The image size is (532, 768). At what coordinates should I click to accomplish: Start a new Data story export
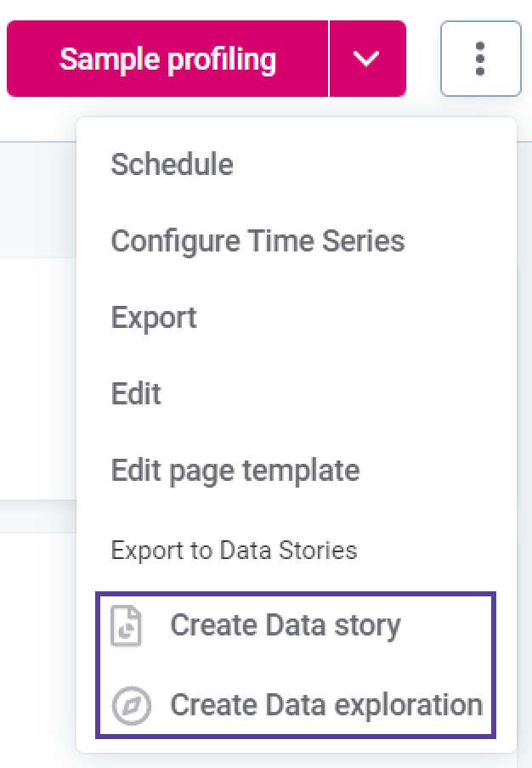pos(285,626)
